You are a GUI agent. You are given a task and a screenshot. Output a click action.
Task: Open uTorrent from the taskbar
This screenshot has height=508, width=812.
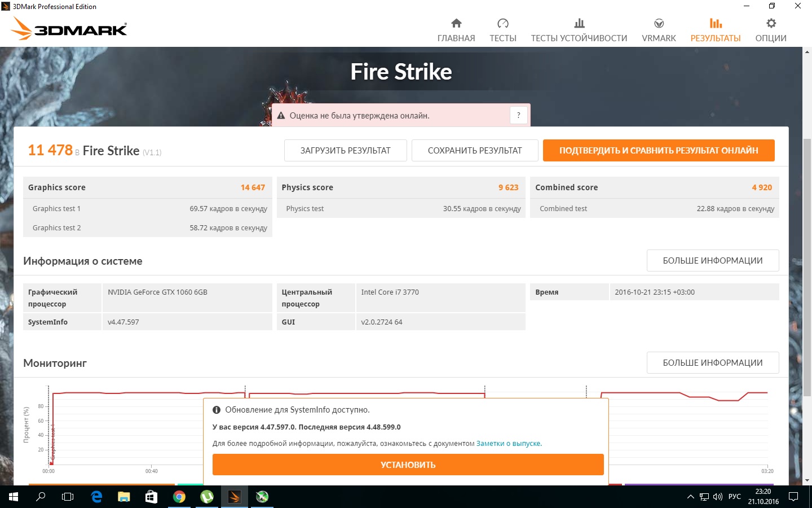(x=207, y=497)
